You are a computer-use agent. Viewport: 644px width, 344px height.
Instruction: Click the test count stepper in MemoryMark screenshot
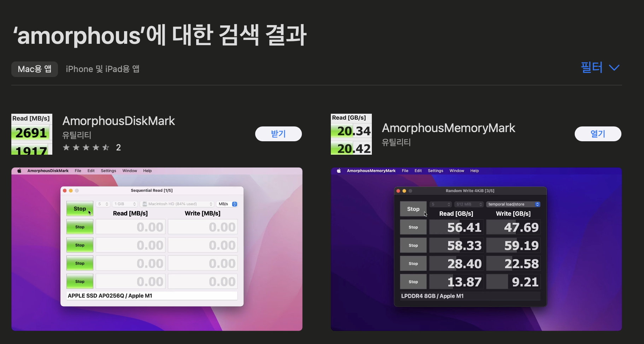(x=440, y=204)
